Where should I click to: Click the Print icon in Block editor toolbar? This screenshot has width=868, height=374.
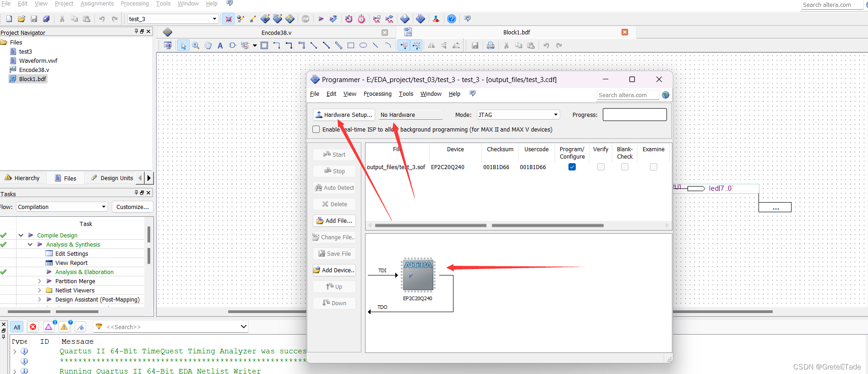tap(491, 45)
